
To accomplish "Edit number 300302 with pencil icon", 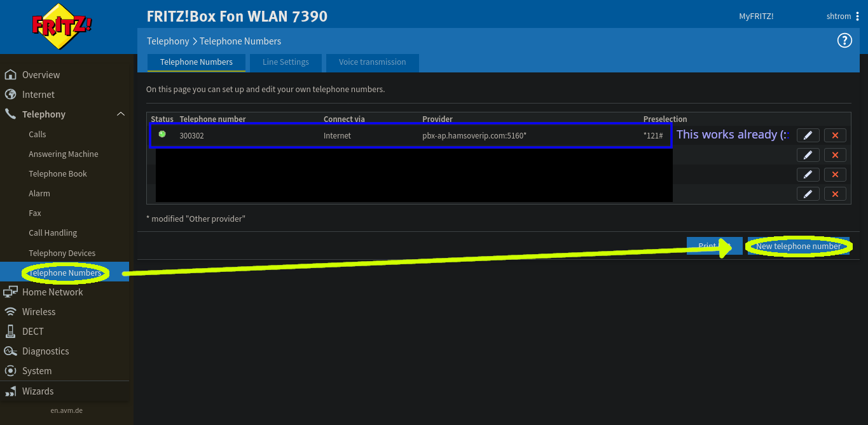I will point(808,135).
